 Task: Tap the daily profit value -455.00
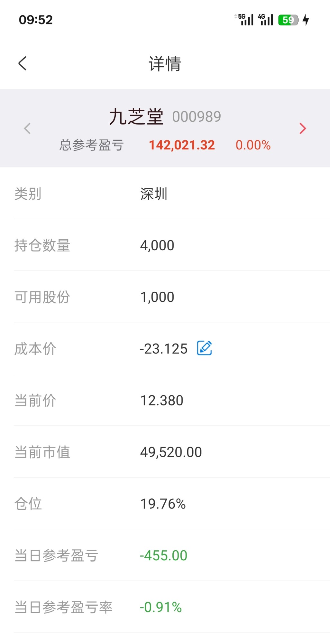(x=164, y=555)
